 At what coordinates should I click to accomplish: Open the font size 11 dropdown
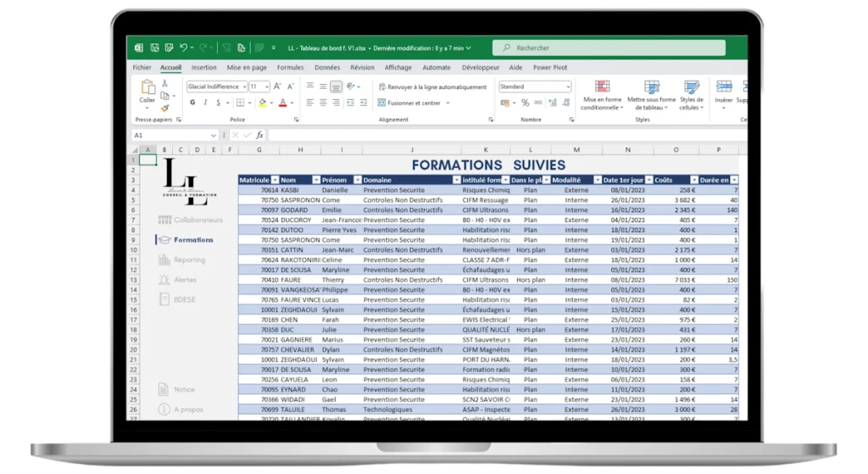coord(267,87)
